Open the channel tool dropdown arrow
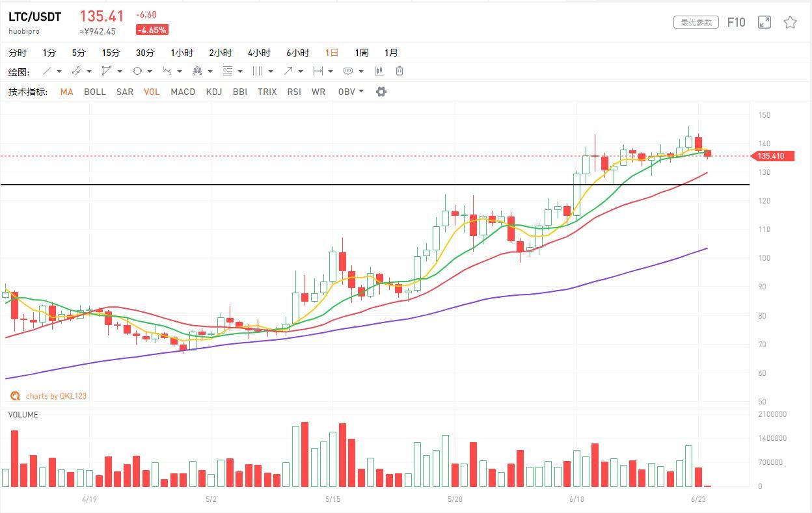Viewport: 812px width, 513px height. tap(89, 72)
